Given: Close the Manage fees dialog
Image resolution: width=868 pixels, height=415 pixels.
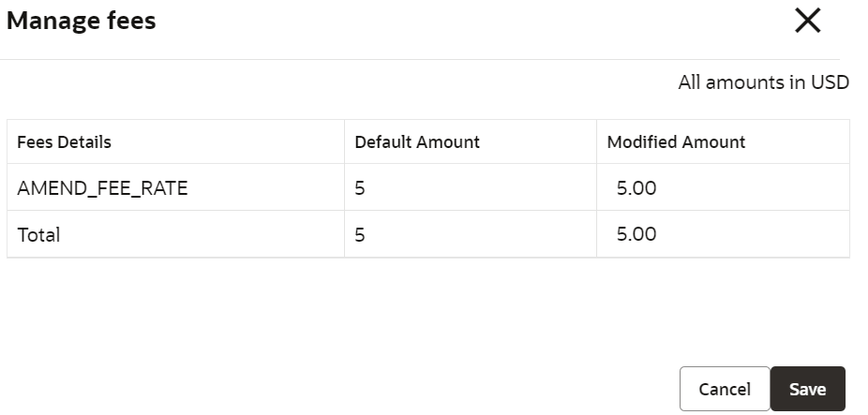Looking at the screenshot, I should (807, 22).
